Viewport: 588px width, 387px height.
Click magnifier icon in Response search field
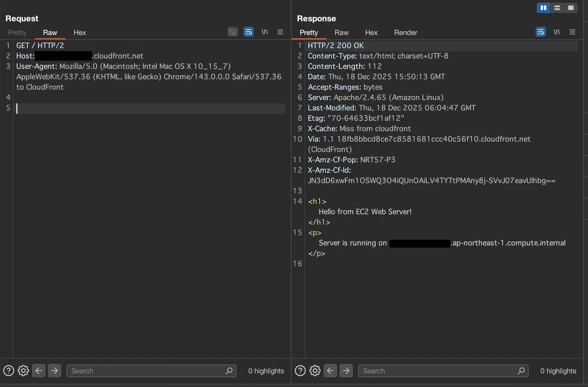coord(521,371)
